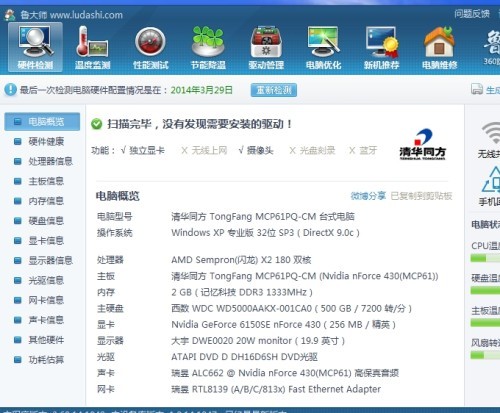Click the DWE0020 20W monitor value

[x=258, y=341]
